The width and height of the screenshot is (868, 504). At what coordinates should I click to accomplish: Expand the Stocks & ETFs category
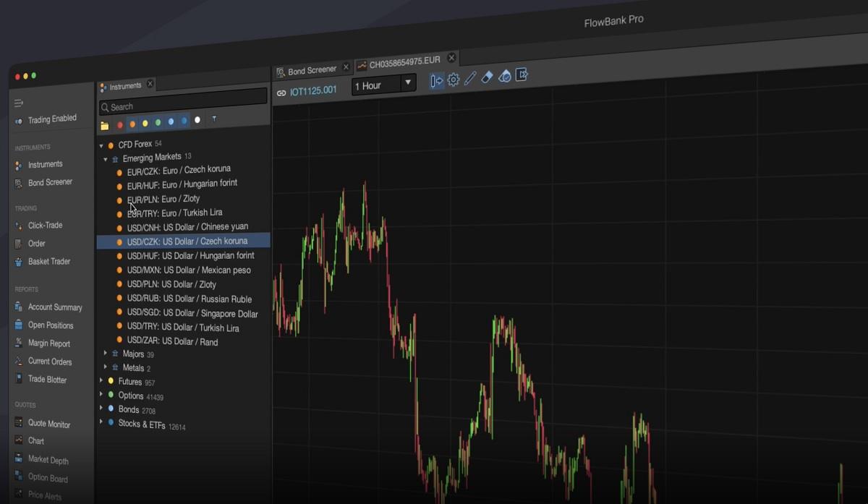click(101, 423)
